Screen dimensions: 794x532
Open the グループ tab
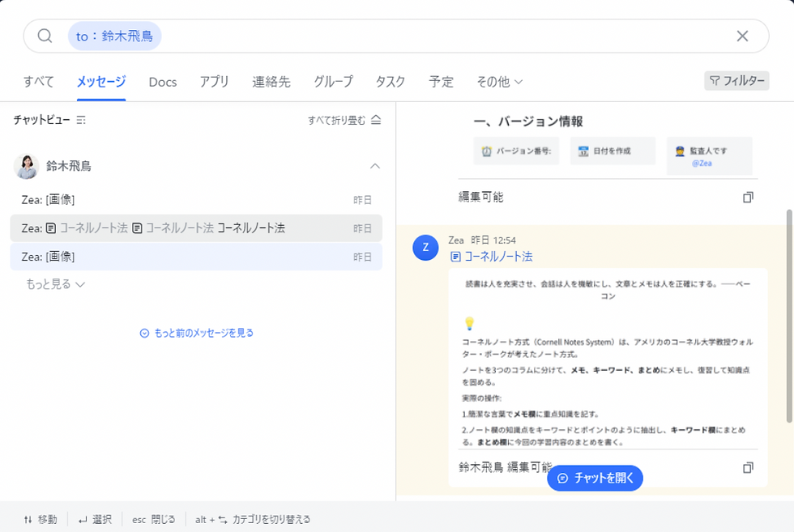click(x=333, y=82)
